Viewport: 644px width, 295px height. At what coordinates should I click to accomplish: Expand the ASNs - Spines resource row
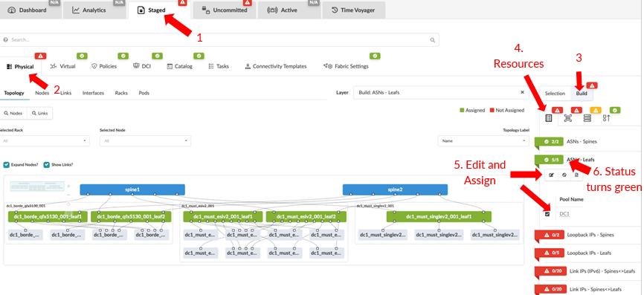(x=582, y=141)
